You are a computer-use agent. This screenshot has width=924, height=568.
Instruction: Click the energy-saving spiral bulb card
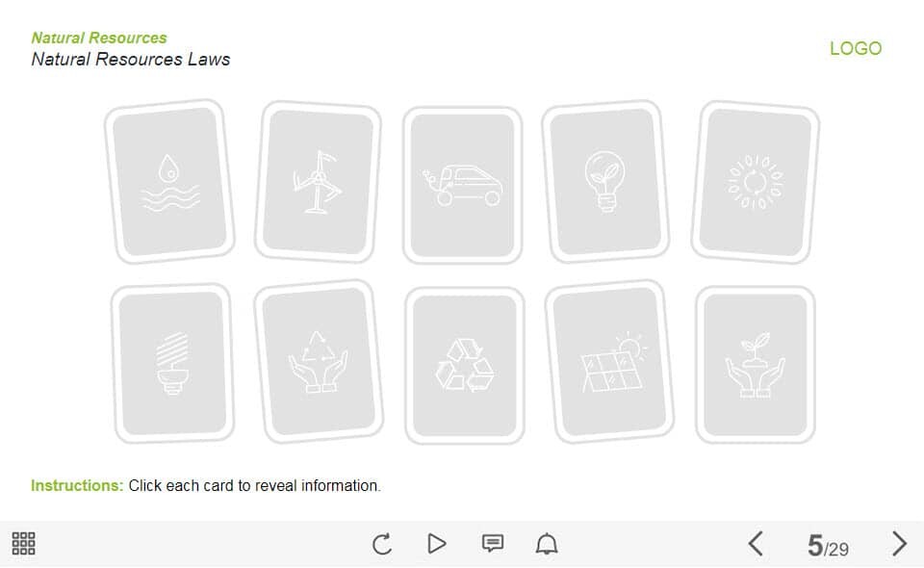tap(172, 363)
